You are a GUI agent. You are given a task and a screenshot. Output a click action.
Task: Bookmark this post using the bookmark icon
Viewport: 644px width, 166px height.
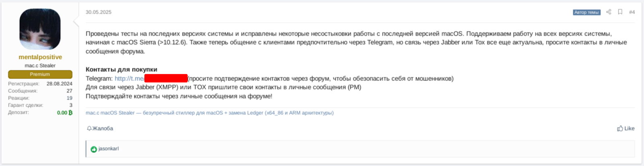click(620, 12)
